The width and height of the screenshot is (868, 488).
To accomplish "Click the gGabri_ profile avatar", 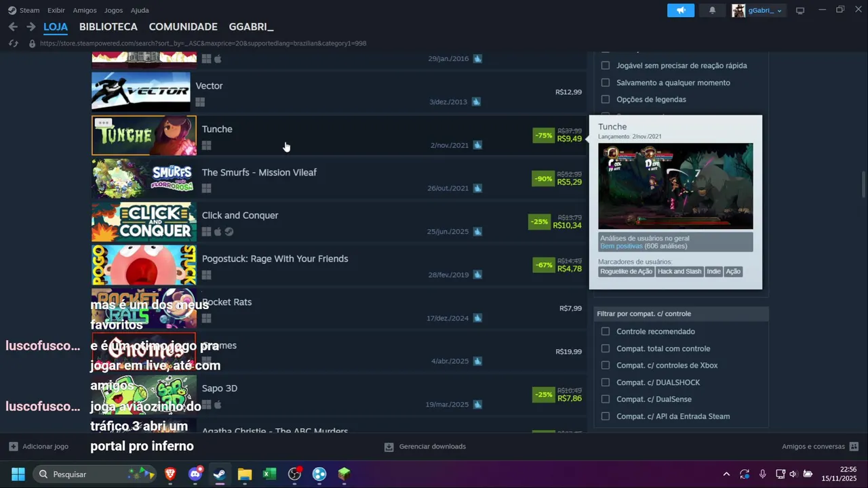I will pyautogui.click(x=738, y=10).
